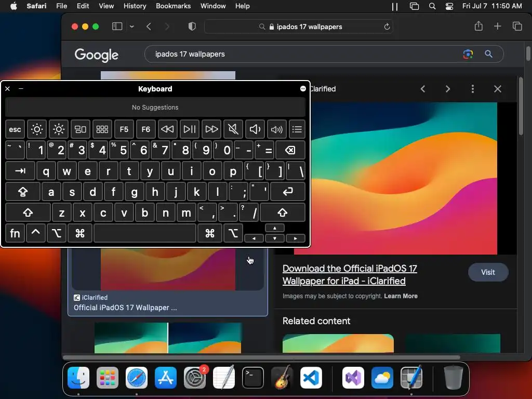
Task: Toggle the right shift key
Action: click(x=283, y=212)
